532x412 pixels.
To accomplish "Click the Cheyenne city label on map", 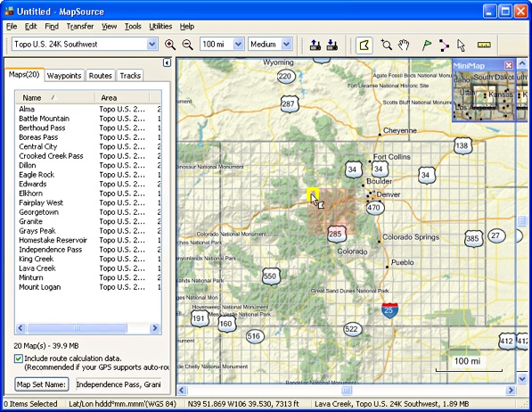I will (x=400, y=130).
